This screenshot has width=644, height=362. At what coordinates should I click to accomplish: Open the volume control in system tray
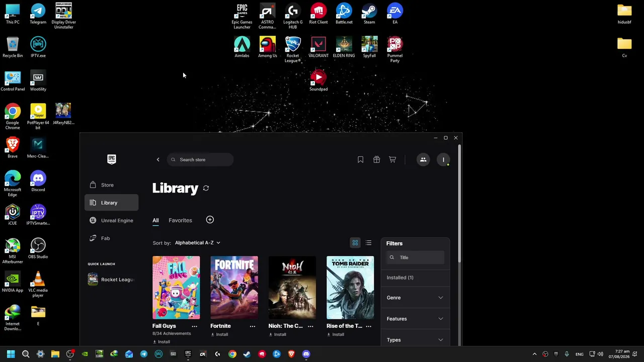coord(600,354)
